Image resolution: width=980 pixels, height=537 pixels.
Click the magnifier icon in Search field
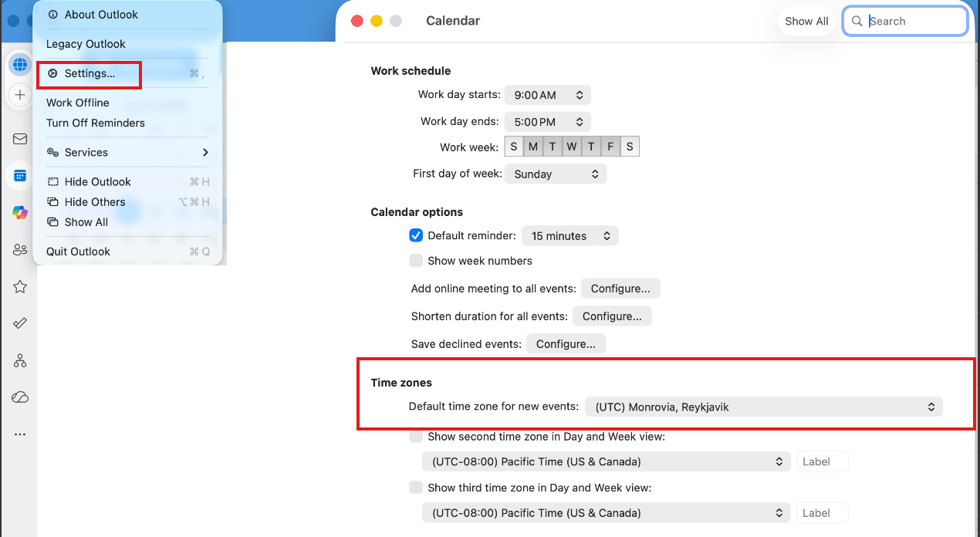pos(857,22)
